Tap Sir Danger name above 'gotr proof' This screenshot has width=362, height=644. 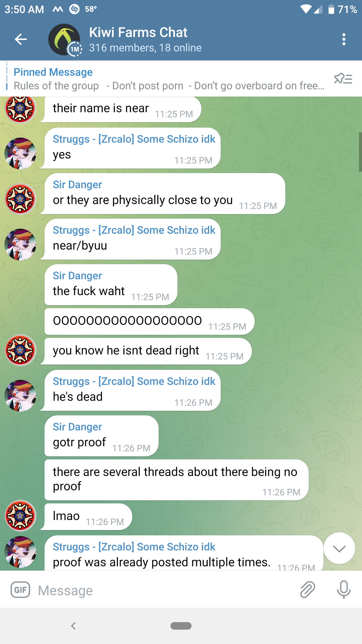coord(77,427)
